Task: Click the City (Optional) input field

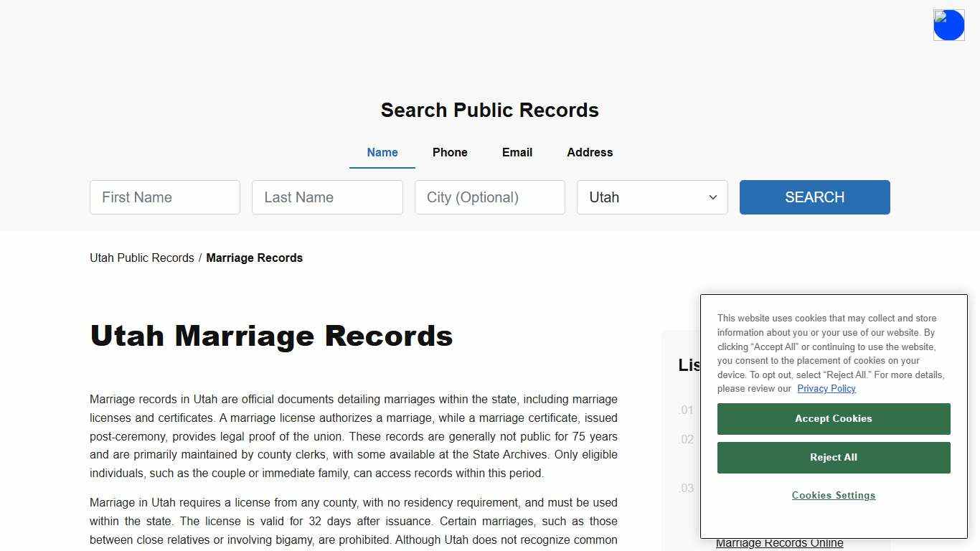Action: point(489,197)
